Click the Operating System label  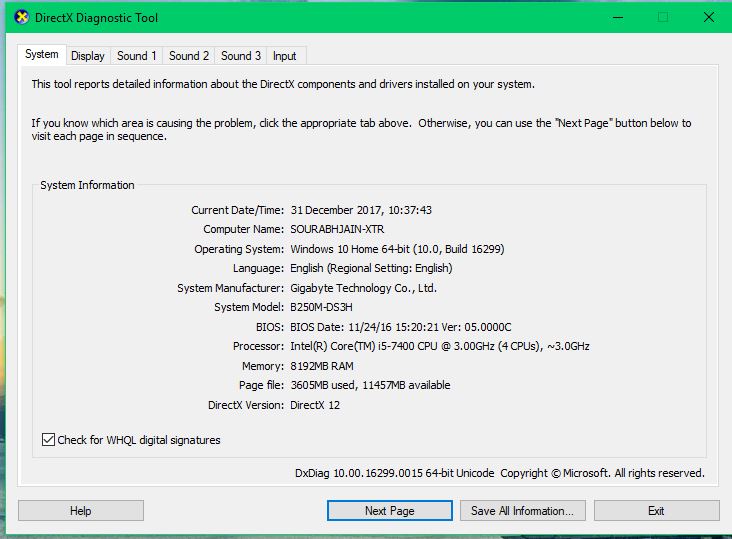coord(239,249)
